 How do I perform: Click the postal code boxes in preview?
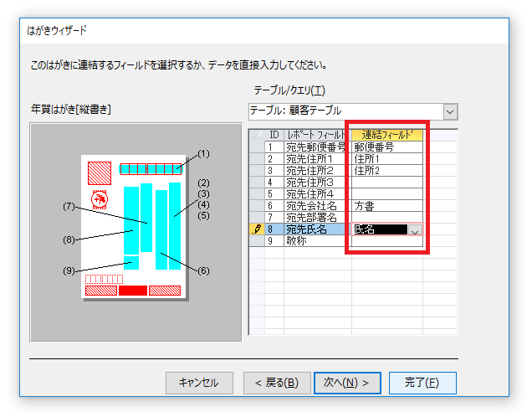[151, 169]
